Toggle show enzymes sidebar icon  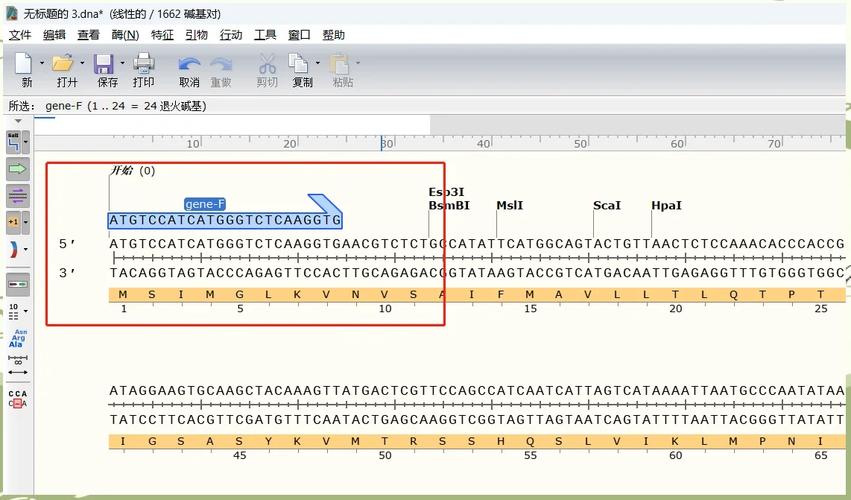click(14, 142)
